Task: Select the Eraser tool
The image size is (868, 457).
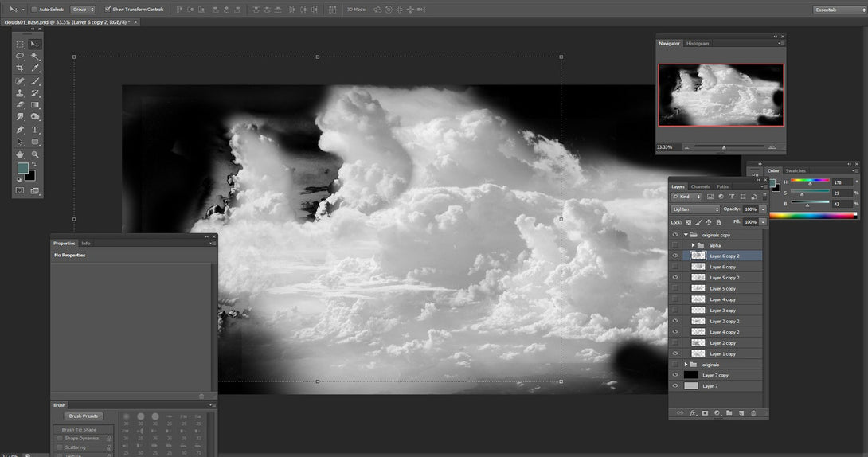Action: [x=20, y=104]
